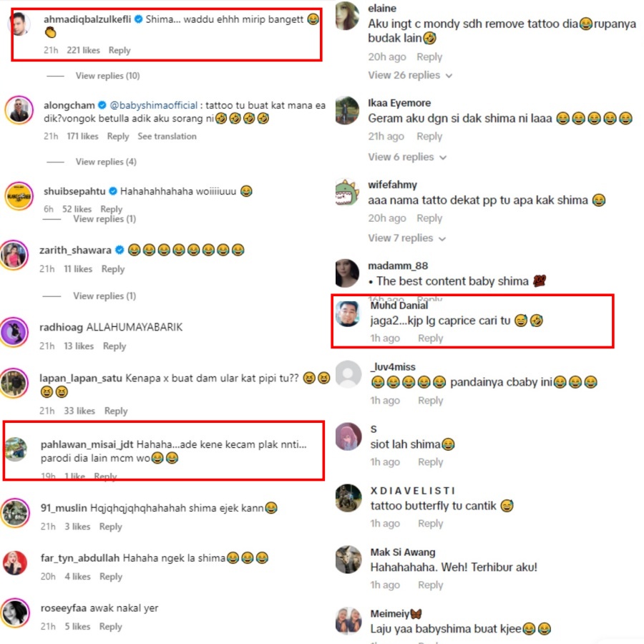Open the roseeyfaa username link
The width and height of the screenshot is (644, 644).
(64, 608)
